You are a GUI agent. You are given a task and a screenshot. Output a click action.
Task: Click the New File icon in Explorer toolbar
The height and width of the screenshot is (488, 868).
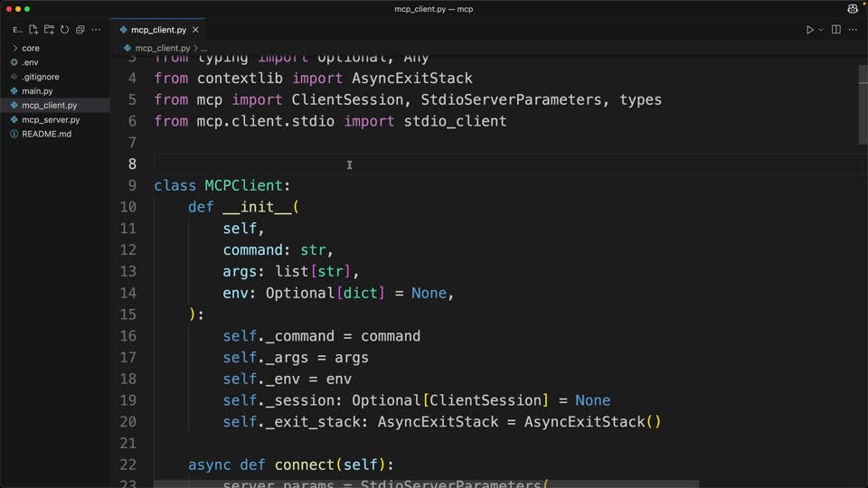33,29
